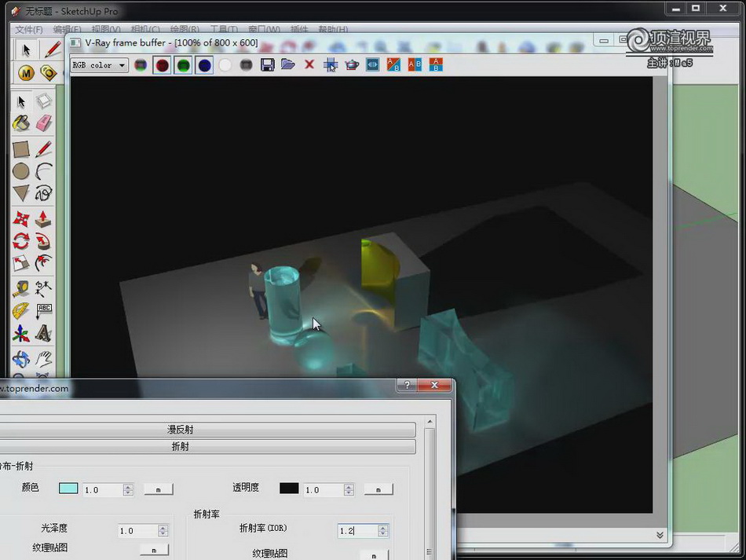The height and width of the screenshot is (560, 746).
Task: Open the 相机(C) menu
Action: pyautogui.click(x=145, y=30)
